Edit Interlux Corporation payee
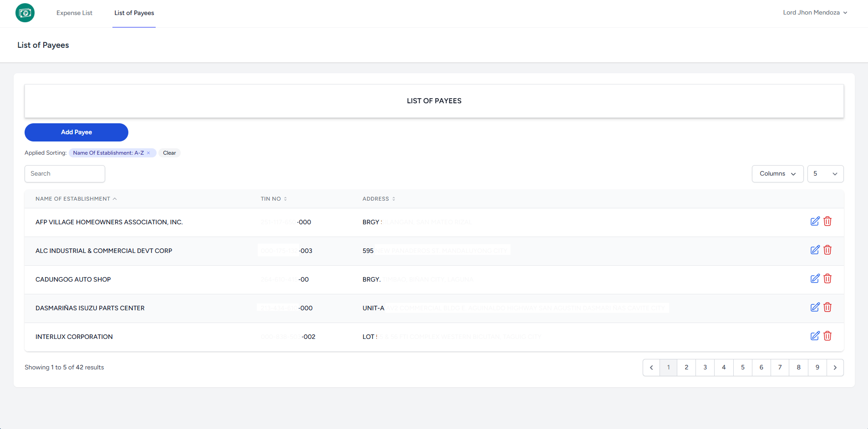The width and height of the screenshot is (868, 429). tap(815, 336)
